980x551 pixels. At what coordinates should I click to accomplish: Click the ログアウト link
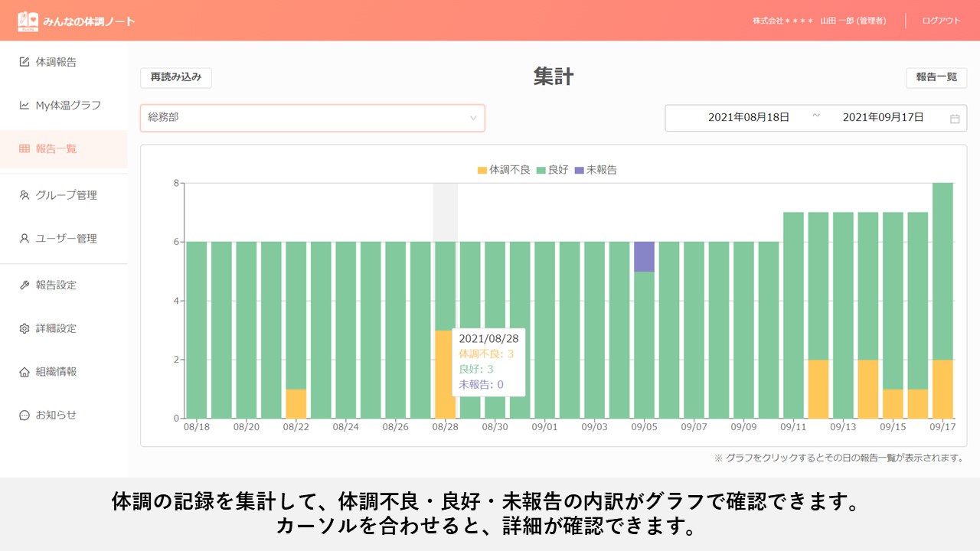(941, 21)
